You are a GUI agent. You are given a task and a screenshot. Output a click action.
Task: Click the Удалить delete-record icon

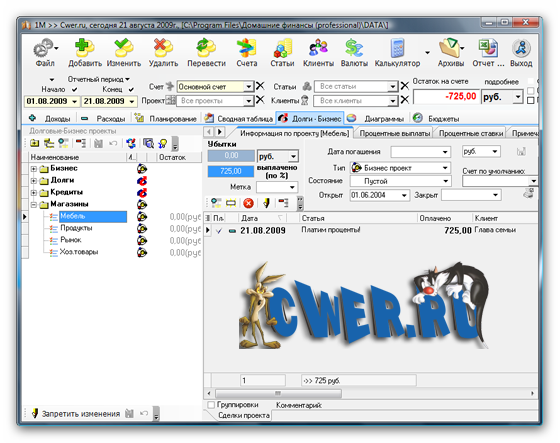pos(163,48)
